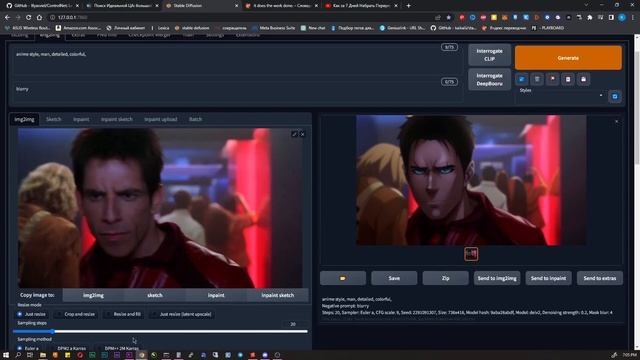The width and height of the screenshot is (640, 360).
Task: Bookmark this page with the star icon
Action: tap(449, 18)
